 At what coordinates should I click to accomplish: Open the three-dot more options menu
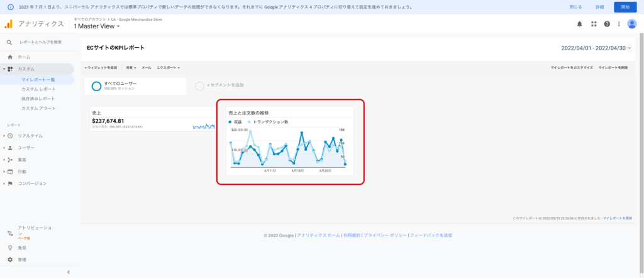tap(619, 24)
